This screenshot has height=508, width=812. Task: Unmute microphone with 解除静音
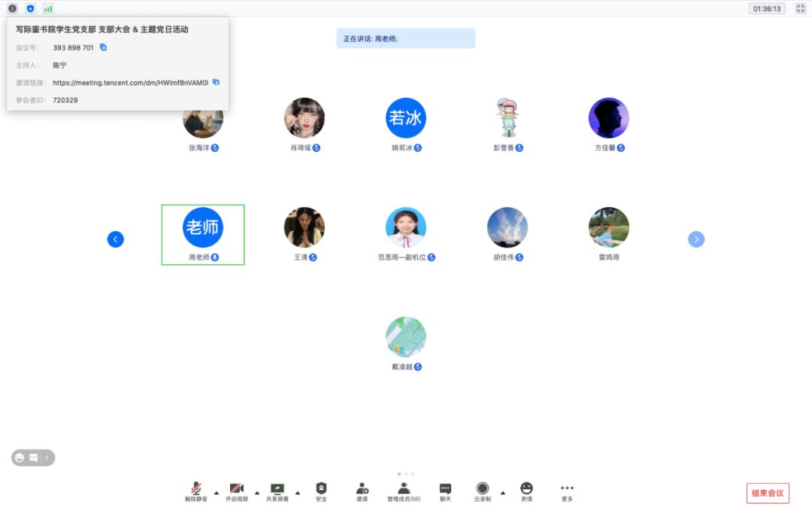pos(195,490)
